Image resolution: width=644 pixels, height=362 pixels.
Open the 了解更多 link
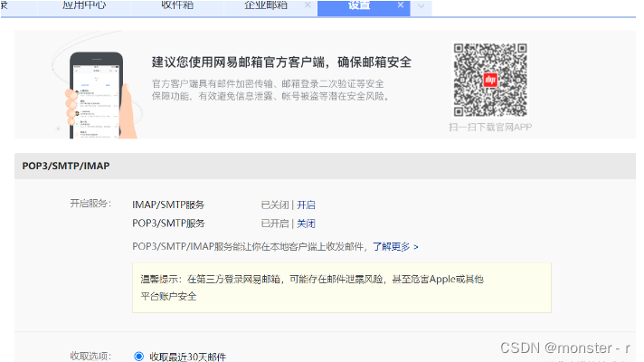pos(395,246)
